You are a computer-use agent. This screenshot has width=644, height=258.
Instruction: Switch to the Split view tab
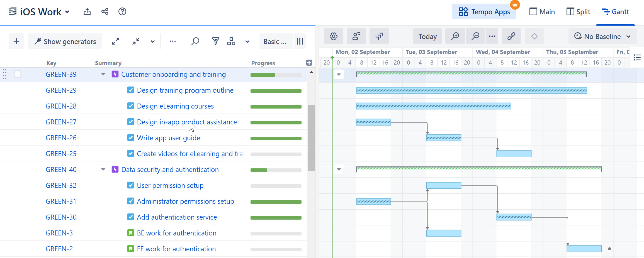tap(578, 11)
